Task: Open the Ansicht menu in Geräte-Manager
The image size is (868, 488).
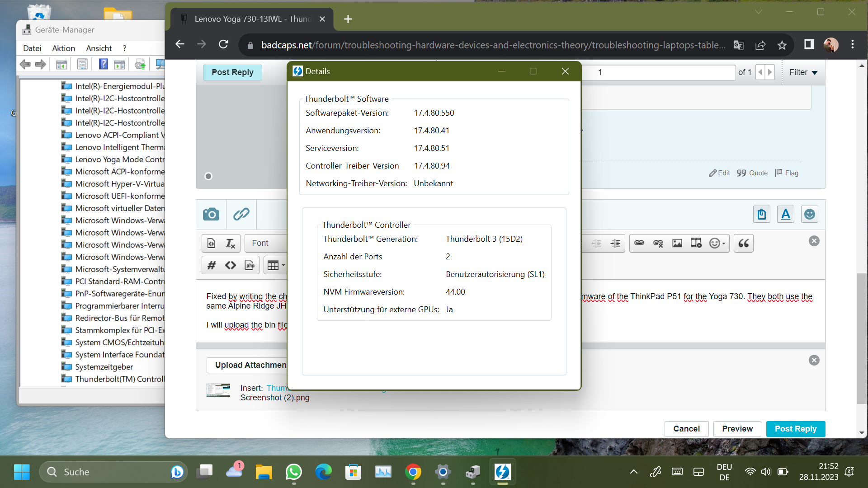Action: click(x=99, y=48)
